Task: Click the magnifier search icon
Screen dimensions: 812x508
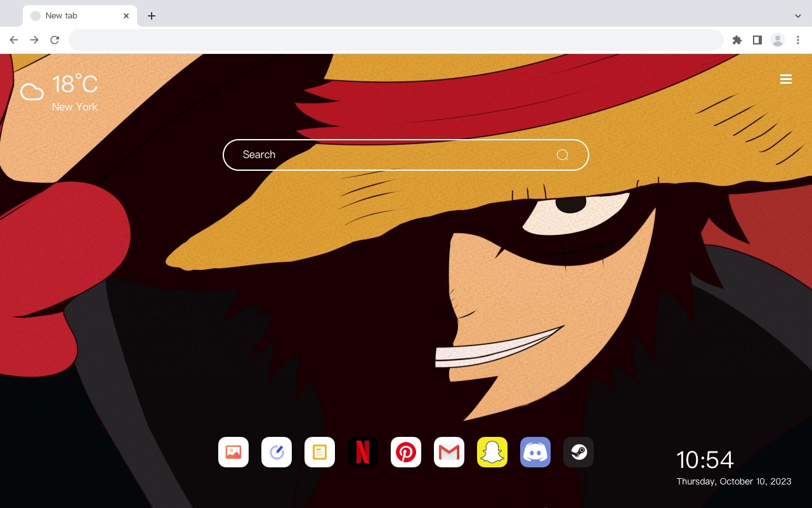Action: [x=562, y=155]
